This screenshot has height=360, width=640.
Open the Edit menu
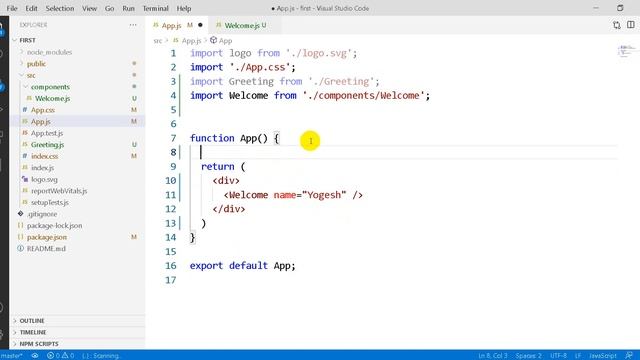pos(31,8)
